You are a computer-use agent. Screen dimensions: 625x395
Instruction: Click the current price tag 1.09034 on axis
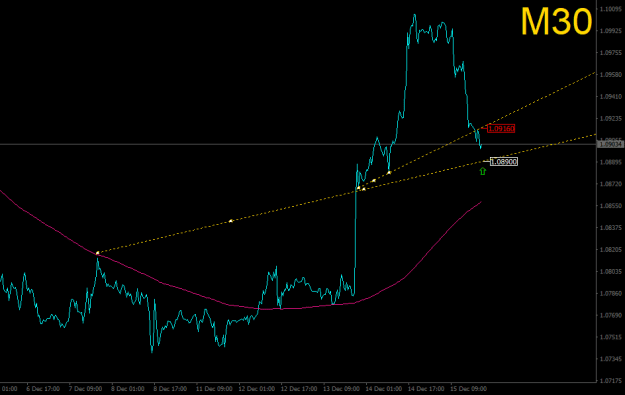(611, 144)
